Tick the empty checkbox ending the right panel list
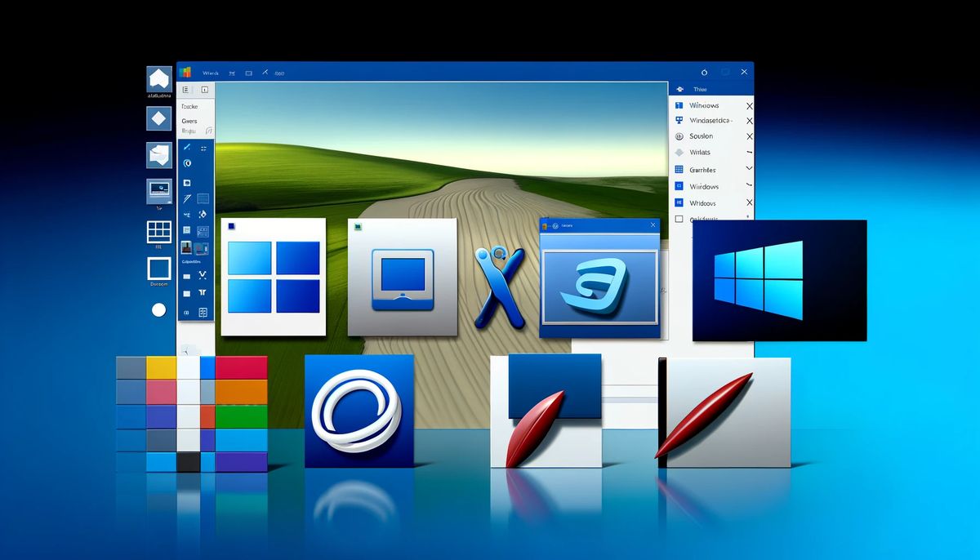980x560 pixels. point(679,219)
